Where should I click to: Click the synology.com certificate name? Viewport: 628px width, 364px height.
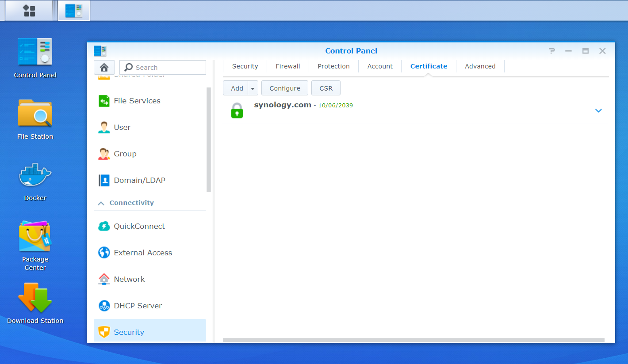(x=283, y=105)
